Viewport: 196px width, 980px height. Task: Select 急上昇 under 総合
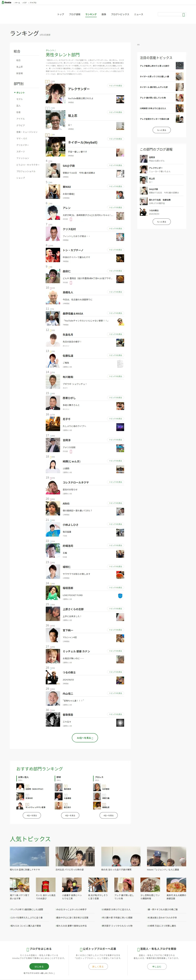19,67
